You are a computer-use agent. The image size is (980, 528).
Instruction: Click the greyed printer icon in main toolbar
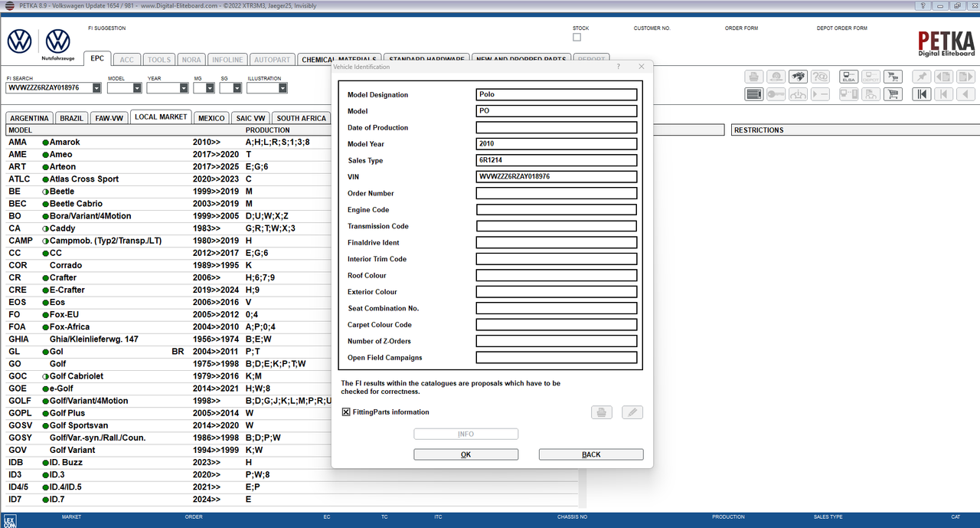click(x=753, y=77)
